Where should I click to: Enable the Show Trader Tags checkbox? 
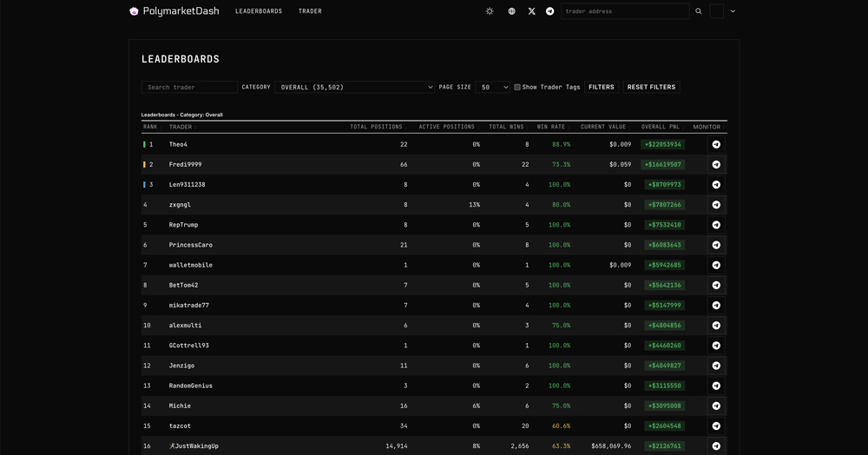[517, 87]
